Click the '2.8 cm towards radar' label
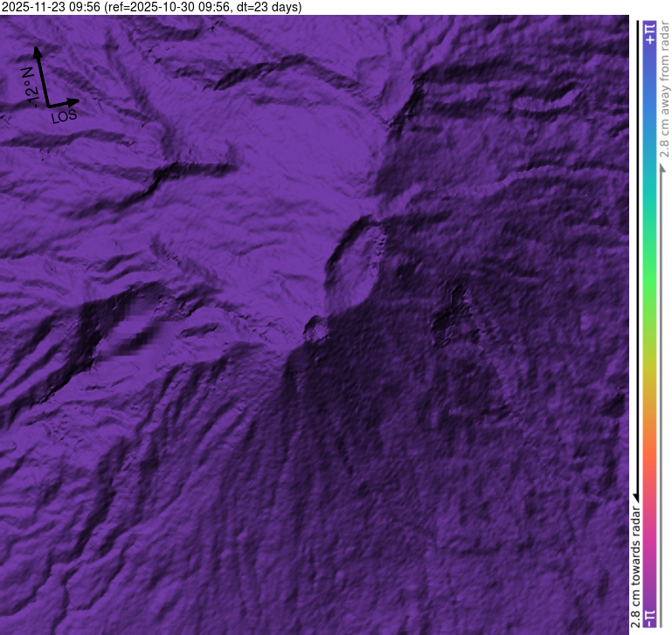672x635 pixels. (x=636, y=568)
